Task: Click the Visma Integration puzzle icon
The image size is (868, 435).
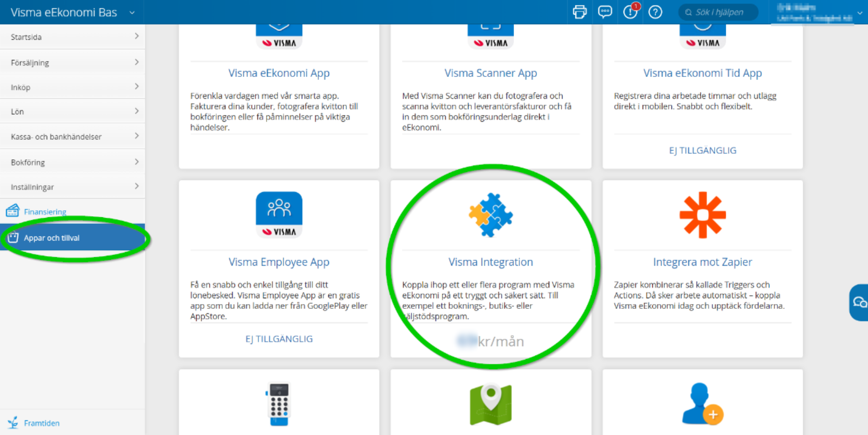Action: point(491,215)
